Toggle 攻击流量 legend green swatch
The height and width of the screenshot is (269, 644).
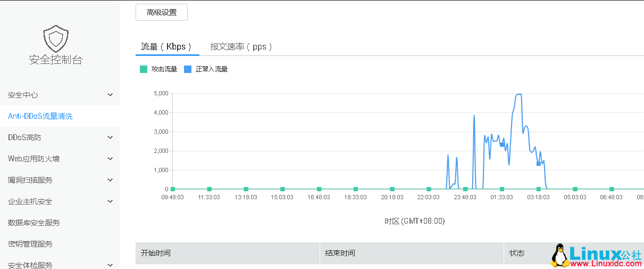tap(144, 69)
